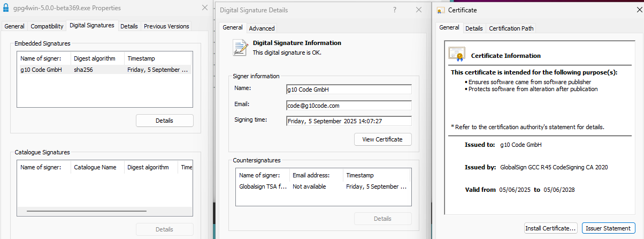Click the signer Email field
Image resolution: width=644 pixels, height=239 pixels.
click(x=349, y=106)
